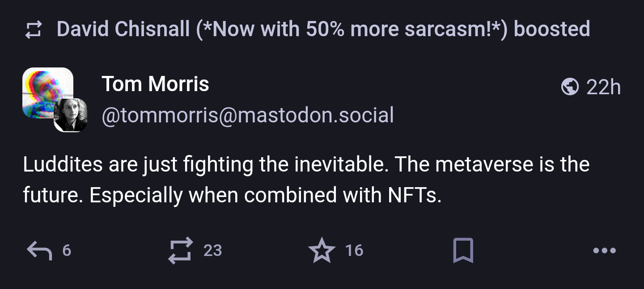
Task: Open the Tom Morris display name
Action: [x=155, y=84]
